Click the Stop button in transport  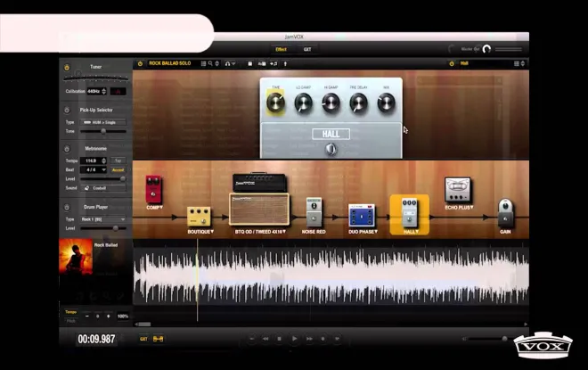pos(279,339)
